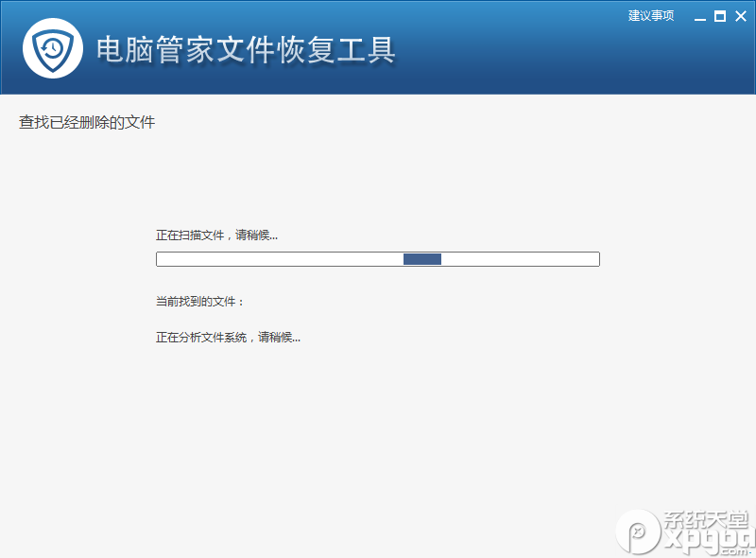Select the eye emblem inside the shield logo
Viewport: 756px width, 558px height.
tap(52, 45)
